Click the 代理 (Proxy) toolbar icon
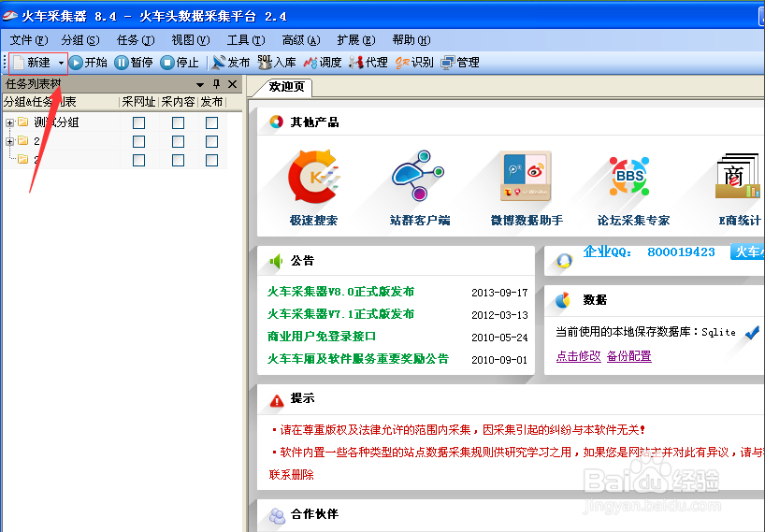The height and width of the screenshot is (532, 765). click(x=356, y=63)
